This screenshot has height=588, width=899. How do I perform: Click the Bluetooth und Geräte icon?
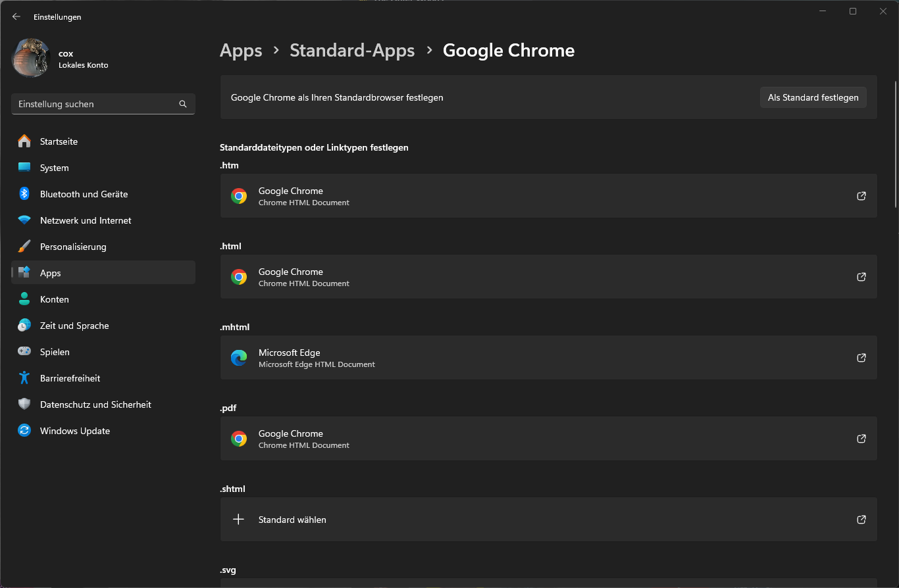(24, 194)
